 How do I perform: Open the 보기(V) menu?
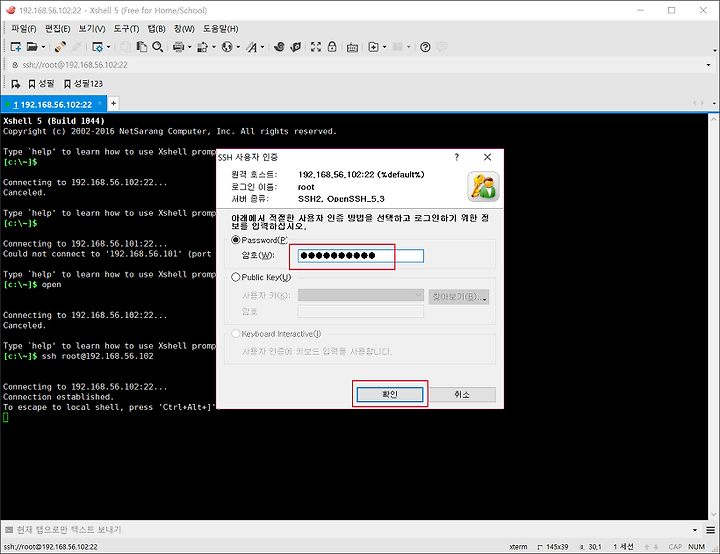(92, 28)
